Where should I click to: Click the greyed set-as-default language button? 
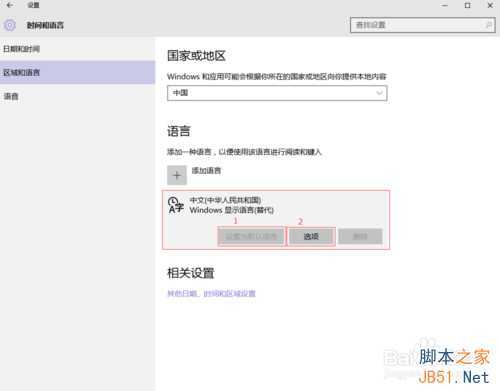pyautogui.click(x=251, y=237)
